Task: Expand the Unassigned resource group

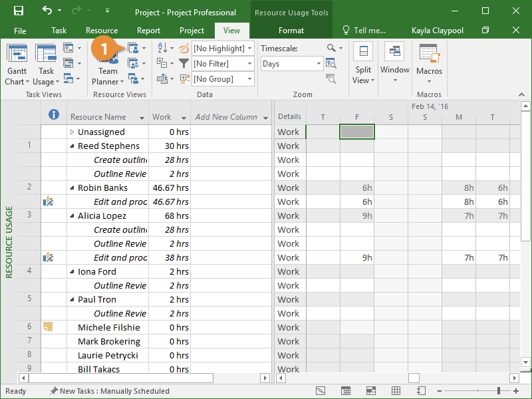Action: coord(72,132)
